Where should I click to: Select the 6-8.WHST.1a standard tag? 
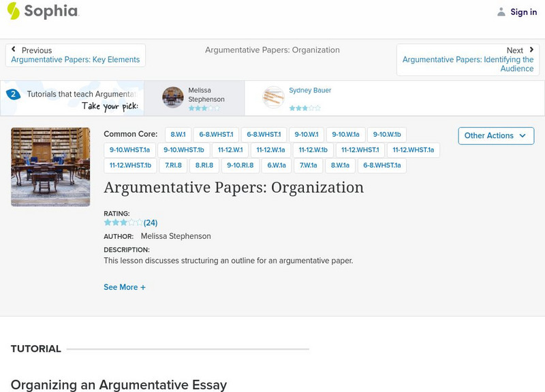[382, 165]
